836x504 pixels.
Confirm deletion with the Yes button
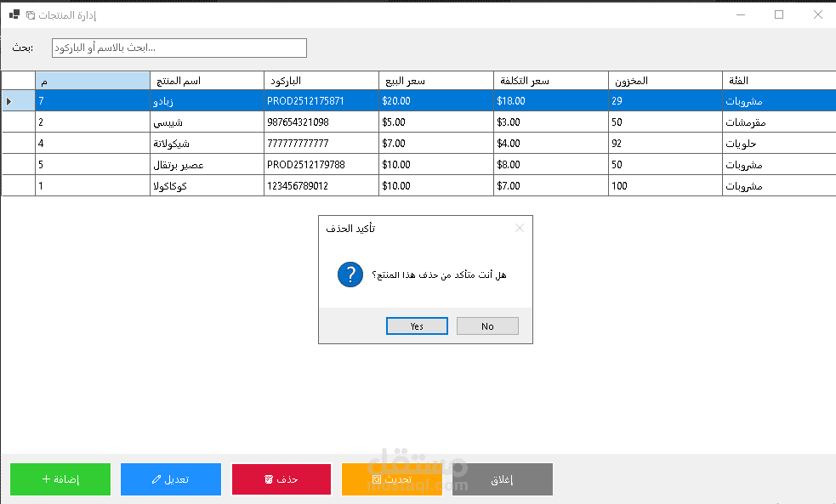417,326
